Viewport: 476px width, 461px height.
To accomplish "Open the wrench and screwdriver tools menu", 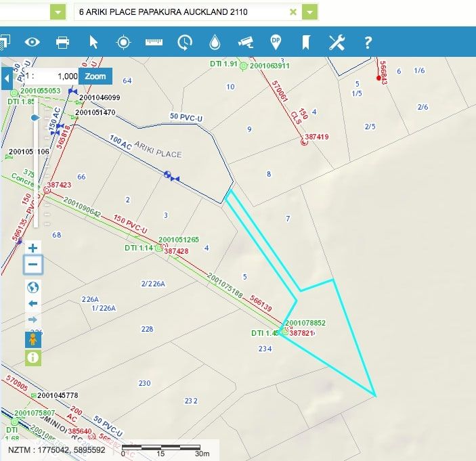I will tap(337, 43).
